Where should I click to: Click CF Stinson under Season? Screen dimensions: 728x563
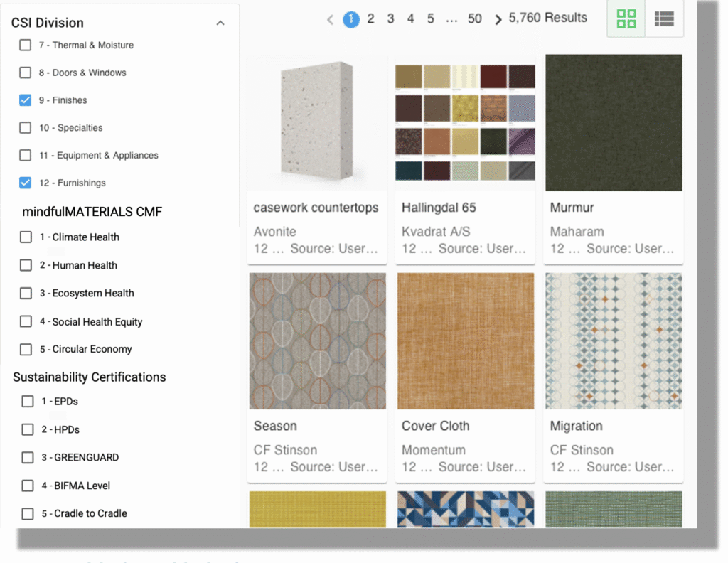(286, 450)
